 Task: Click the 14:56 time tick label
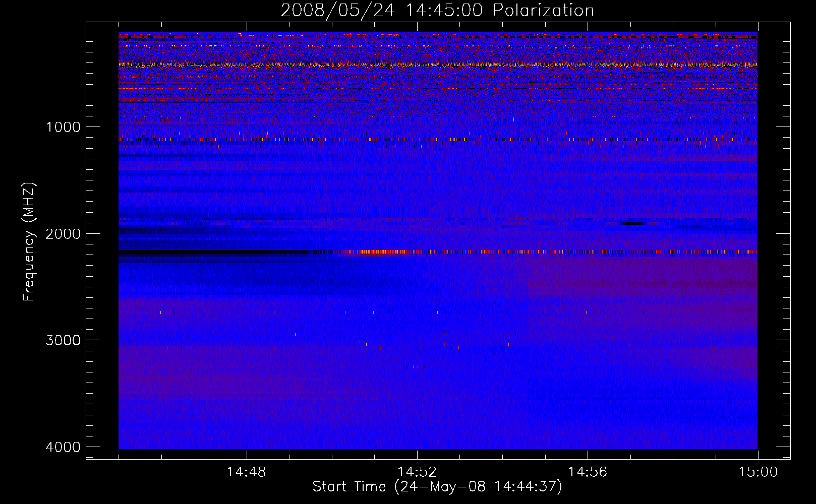[588, 472]
